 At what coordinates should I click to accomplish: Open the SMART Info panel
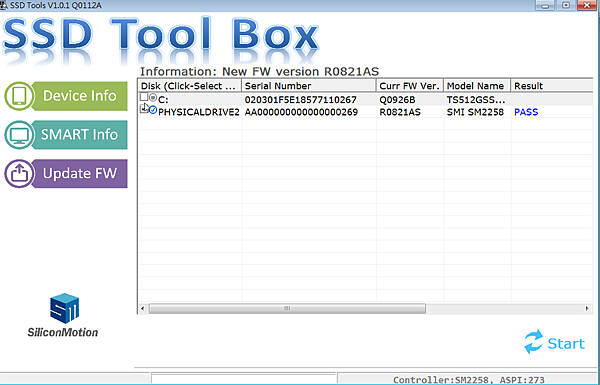point(66,135)
